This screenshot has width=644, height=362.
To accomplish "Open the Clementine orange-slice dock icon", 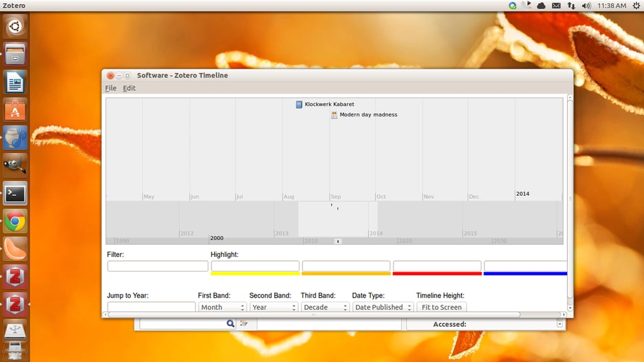I will tap(15, 249).
